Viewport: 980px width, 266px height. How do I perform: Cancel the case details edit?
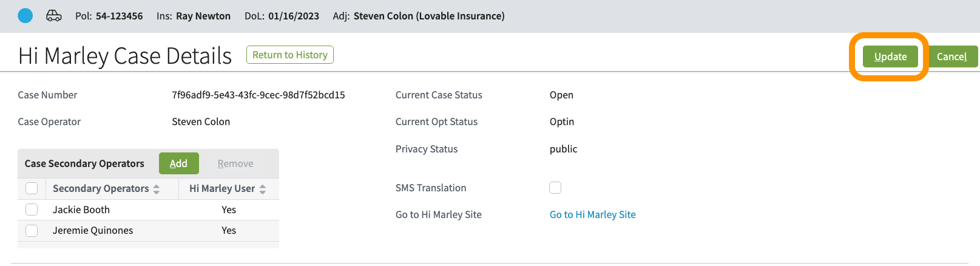pos(951,56)
